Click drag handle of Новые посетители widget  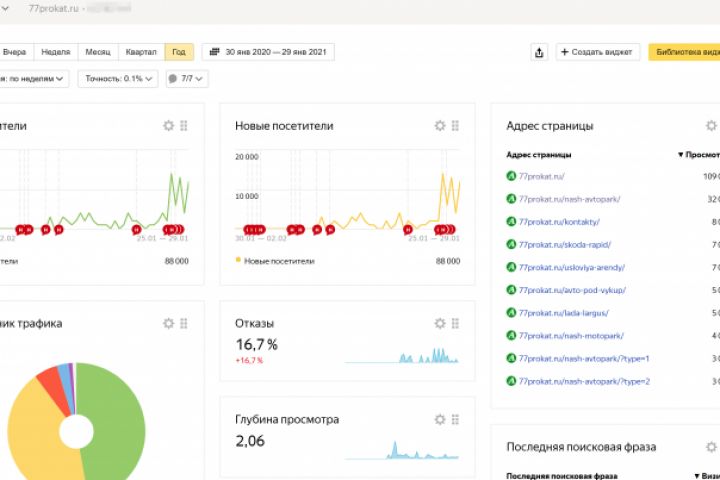(x=455, y=125)
